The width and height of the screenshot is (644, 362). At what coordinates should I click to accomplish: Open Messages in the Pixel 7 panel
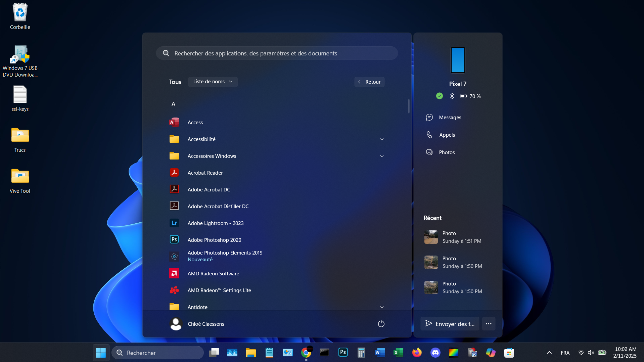[450, 117]
